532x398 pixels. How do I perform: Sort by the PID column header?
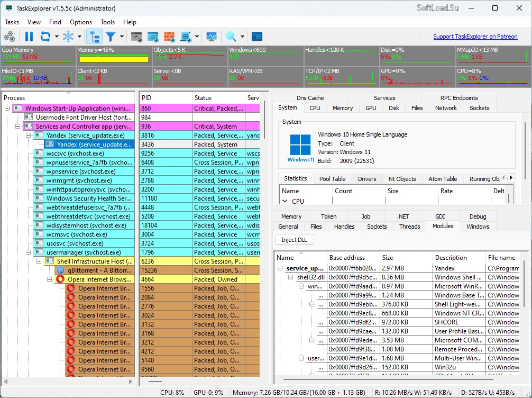coord(166,98)
